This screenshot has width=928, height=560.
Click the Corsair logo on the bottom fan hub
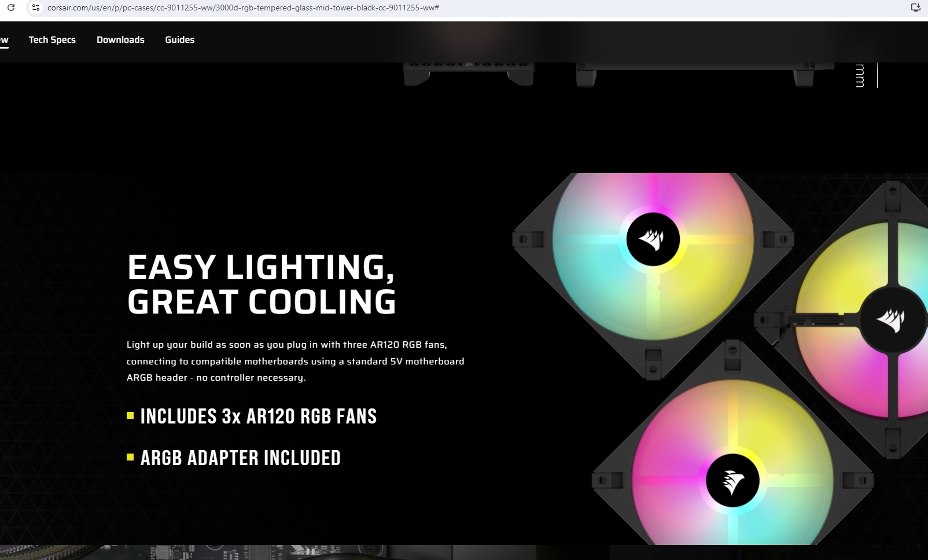(x=732, y=481)
